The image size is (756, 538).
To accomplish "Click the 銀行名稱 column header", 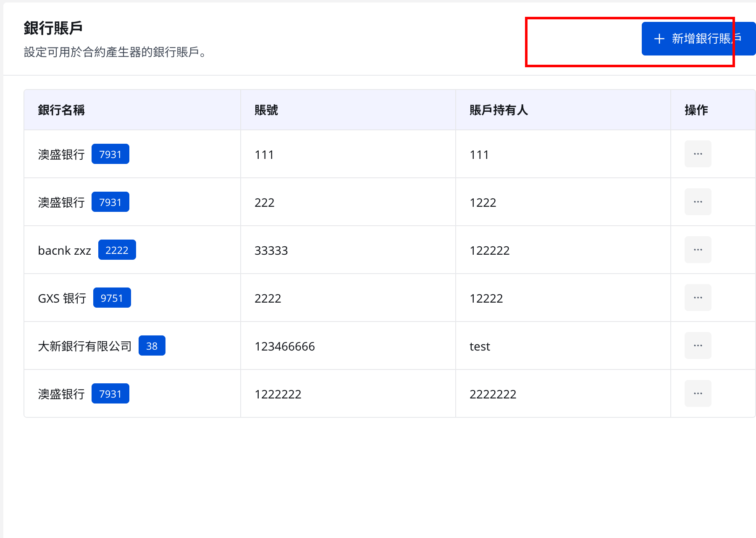I will point(61,110).
